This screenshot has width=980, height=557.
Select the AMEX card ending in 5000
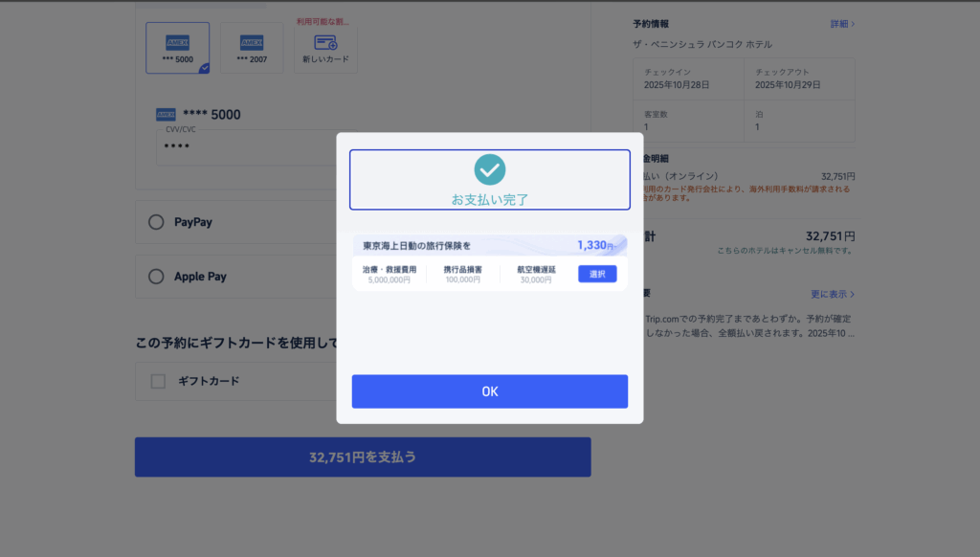(177, 48)
